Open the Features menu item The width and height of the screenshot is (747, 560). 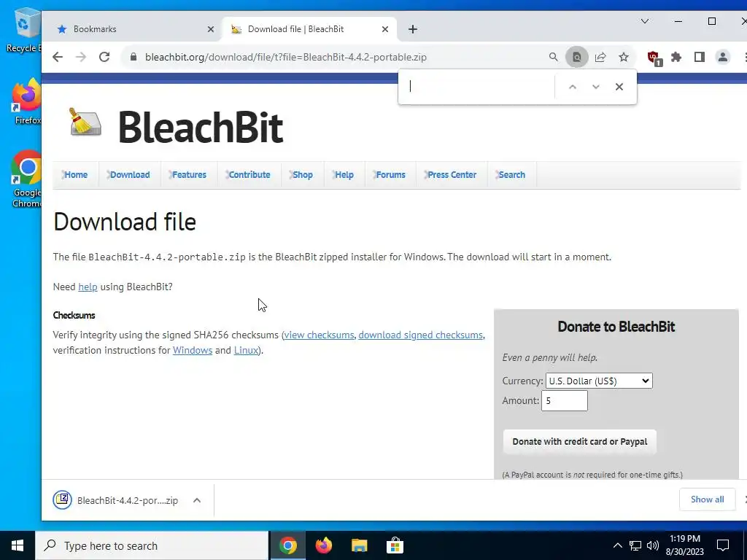pos(189,175)
